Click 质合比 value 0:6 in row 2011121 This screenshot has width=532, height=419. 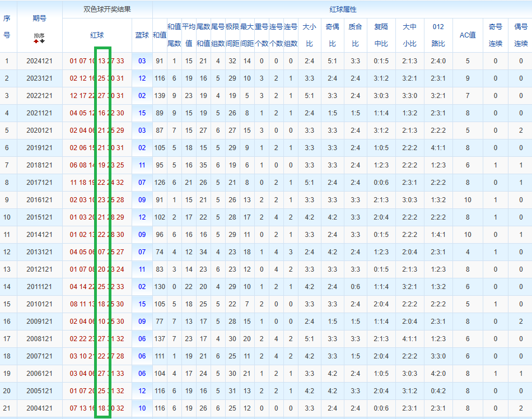tap(355, 287)
